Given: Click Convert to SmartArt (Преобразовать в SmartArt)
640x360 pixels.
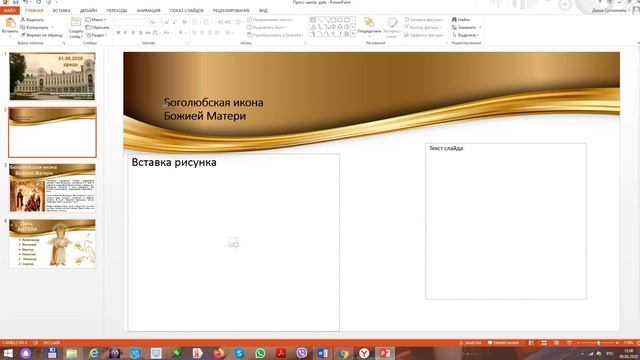Looking at the screenshot, I should coord(275,35).
